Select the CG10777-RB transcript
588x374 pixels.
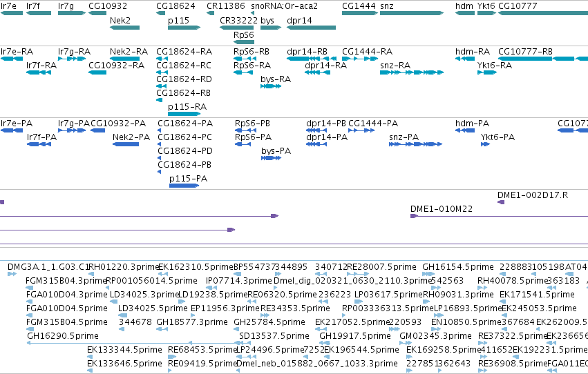tap(543, 59)
